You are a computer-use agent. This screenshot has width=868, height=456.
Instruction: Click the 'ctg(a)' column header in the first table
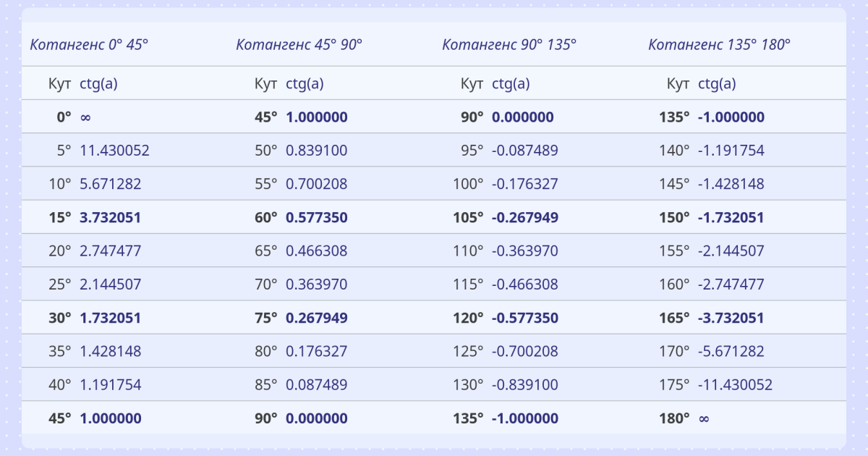98,83
